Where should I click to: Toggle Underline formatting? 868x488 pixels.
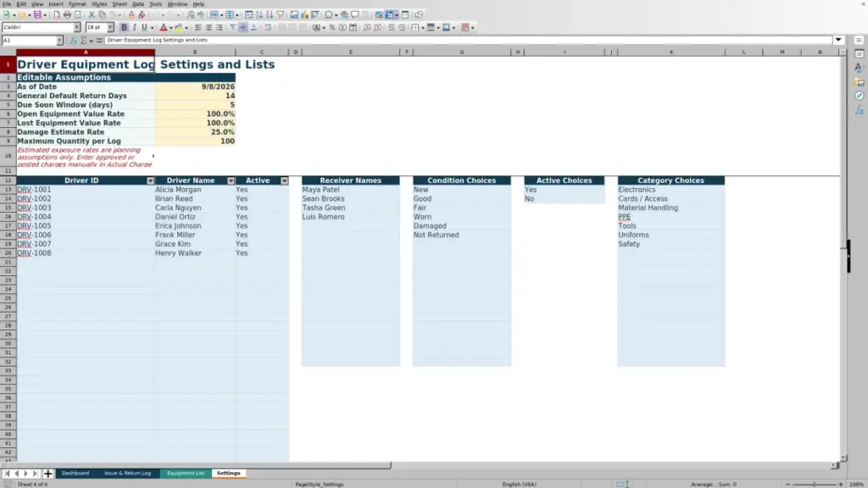pos(144,28)
